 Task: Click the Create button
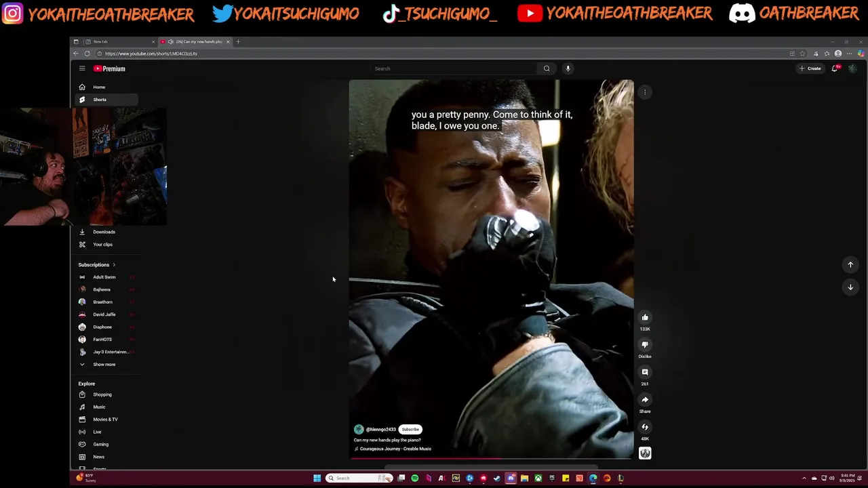pos(810,68)
